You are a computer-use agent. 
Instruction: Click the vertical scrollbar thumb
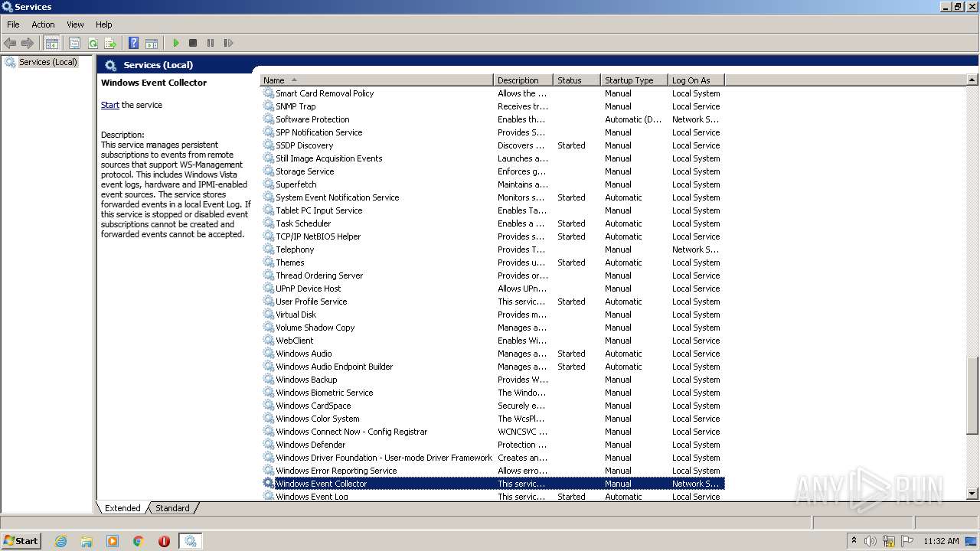pos(972,396)
